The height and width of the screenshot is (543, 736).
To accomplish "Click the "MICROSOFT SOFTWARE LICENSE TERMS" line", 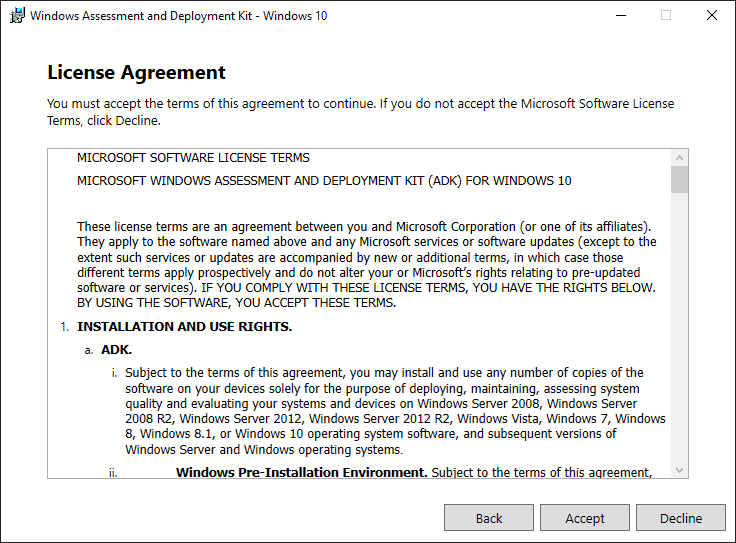I will click(x=193, y=158).
